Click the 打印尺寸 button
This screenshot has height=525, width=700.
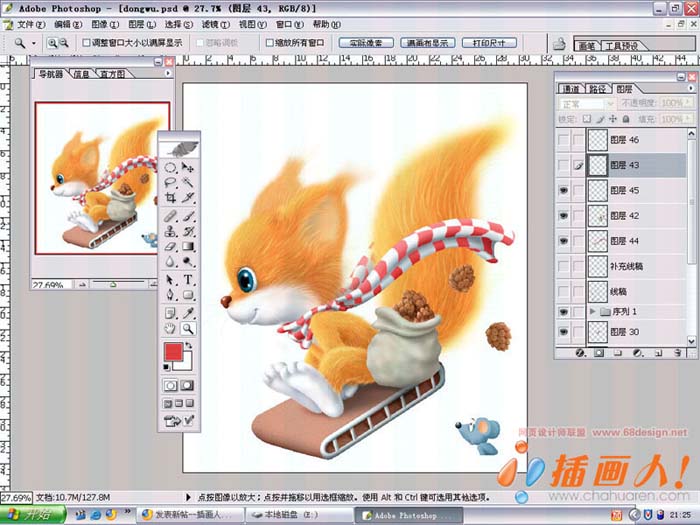click(489, 43)
